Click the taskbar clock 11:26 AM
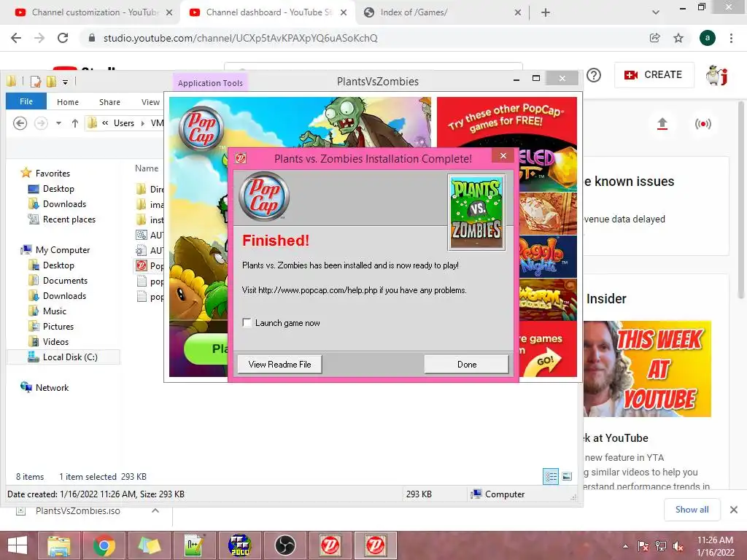This screenshot has height=560, width=747. [715, 540]
